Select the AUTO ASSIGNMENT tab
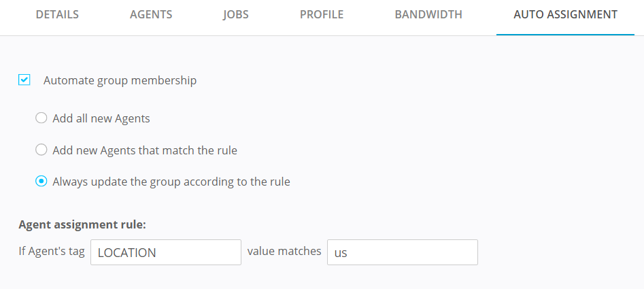The image size is (644, 289). 565,14
